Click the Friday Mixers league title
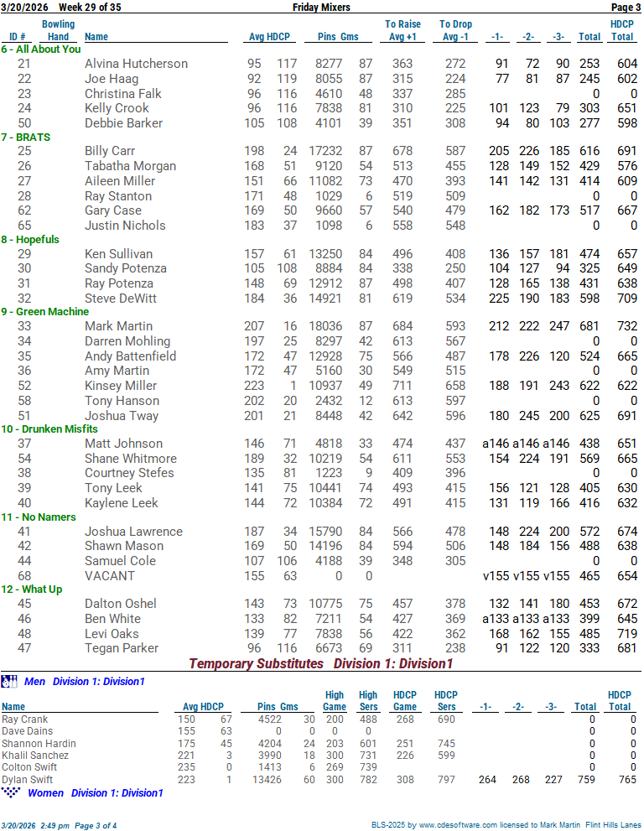The width and height of the screenshot is (644, 831). click(x=321, y=8)
